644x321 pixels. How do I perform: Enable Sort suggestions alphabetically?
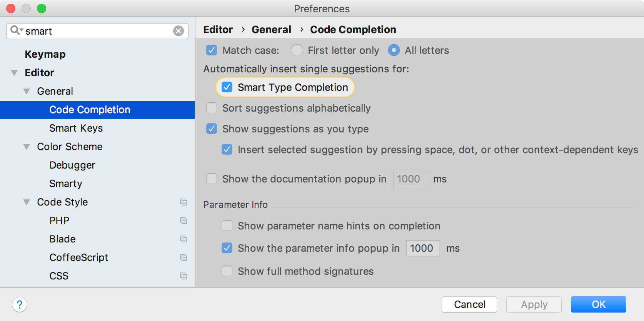[212, 108]
